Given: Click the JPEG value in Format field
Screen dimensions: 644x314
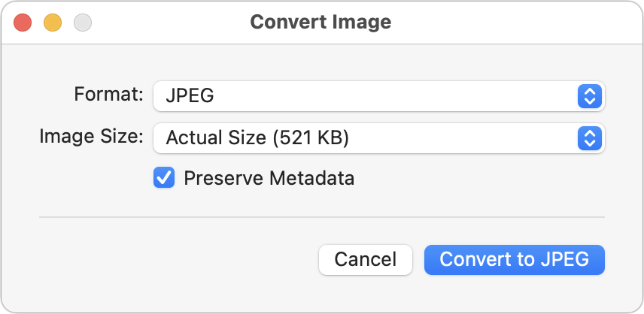Looking at the screenshot, I should (190, 96).
